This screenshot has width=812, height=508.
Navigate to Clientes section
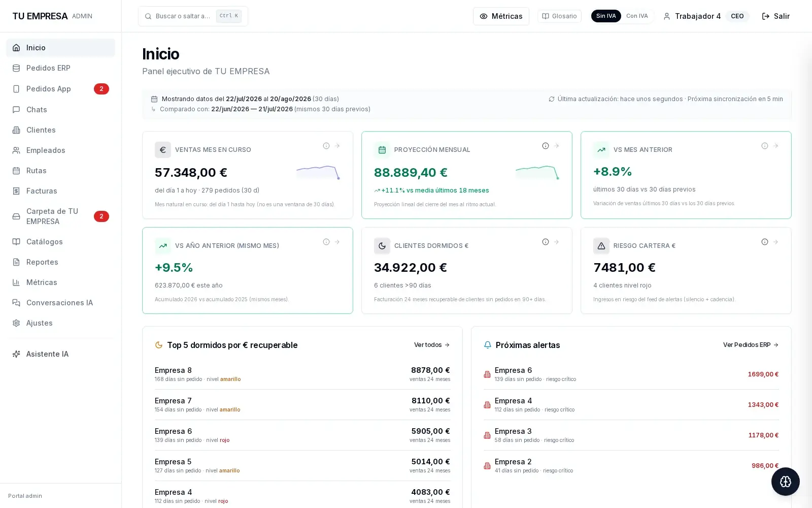pos(60,130)
